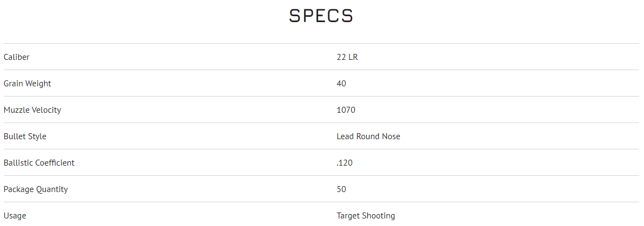The image size is (644, 226).
Task: Click the word Shooting in usage value
Action: 379,216
